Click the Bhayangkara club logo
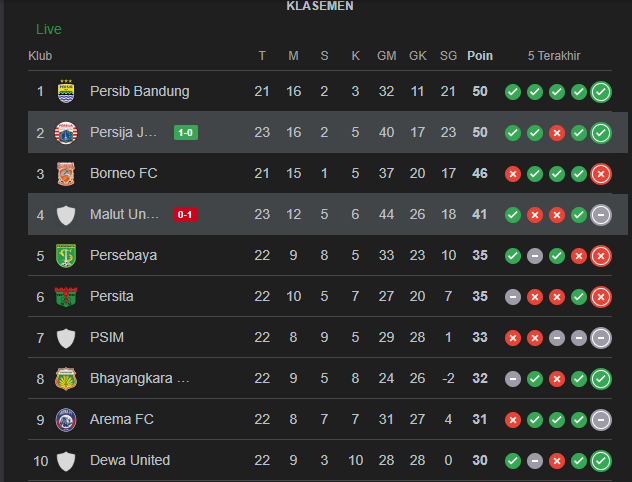This screenshot has height=482, width=632. [x=66, y=378]
